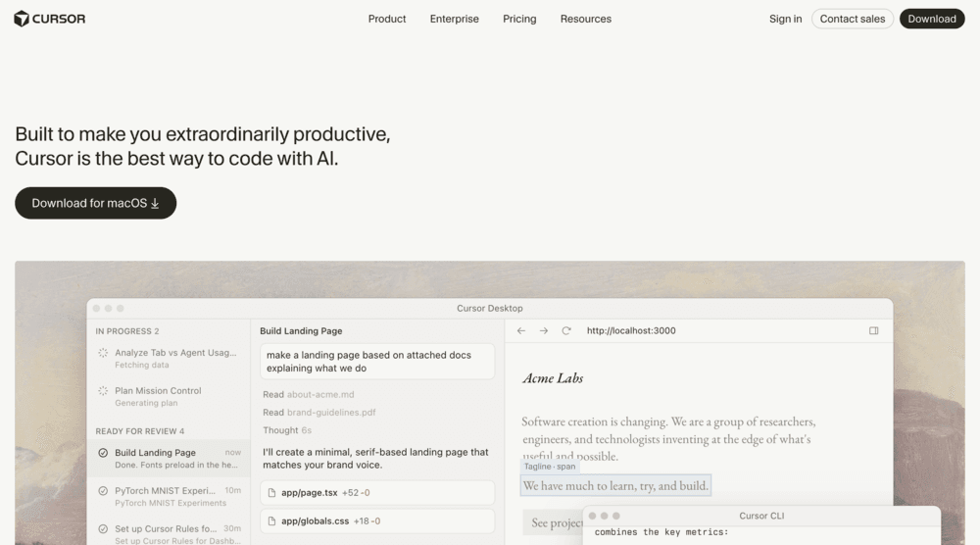Screen dimensions: 980x545
Task: Click the 'Acme Labs' heading in preview
Action: [553, 378]
